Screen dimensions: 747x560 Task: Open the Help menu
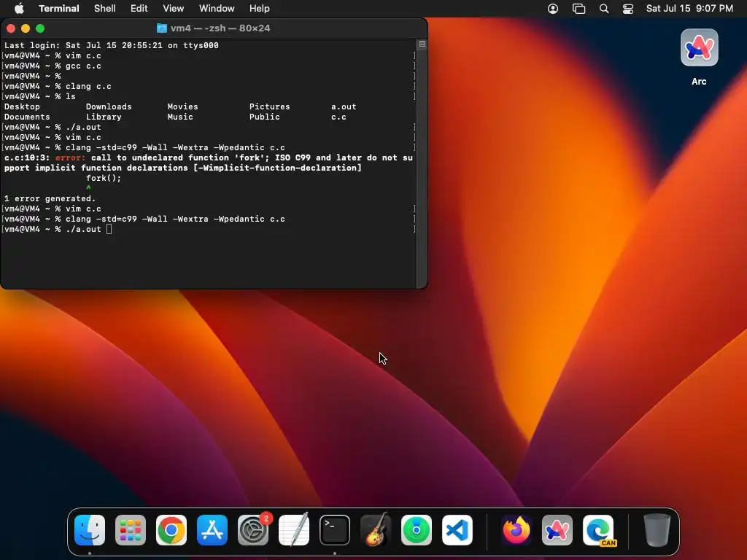tap(259, 8)
